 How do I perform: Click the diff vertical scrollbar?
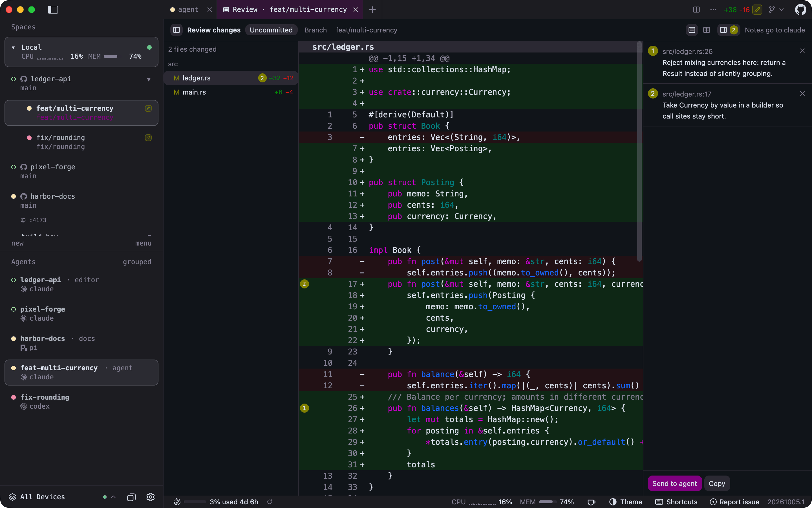639,151
